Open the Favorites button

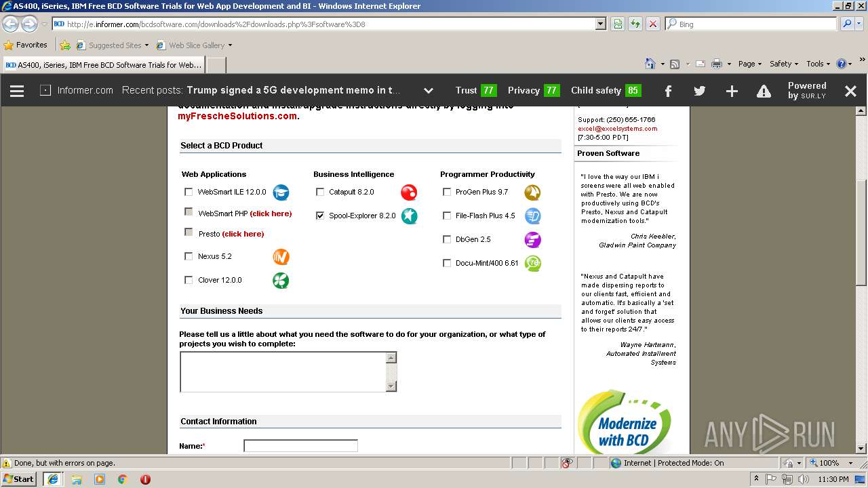(26, 45)
